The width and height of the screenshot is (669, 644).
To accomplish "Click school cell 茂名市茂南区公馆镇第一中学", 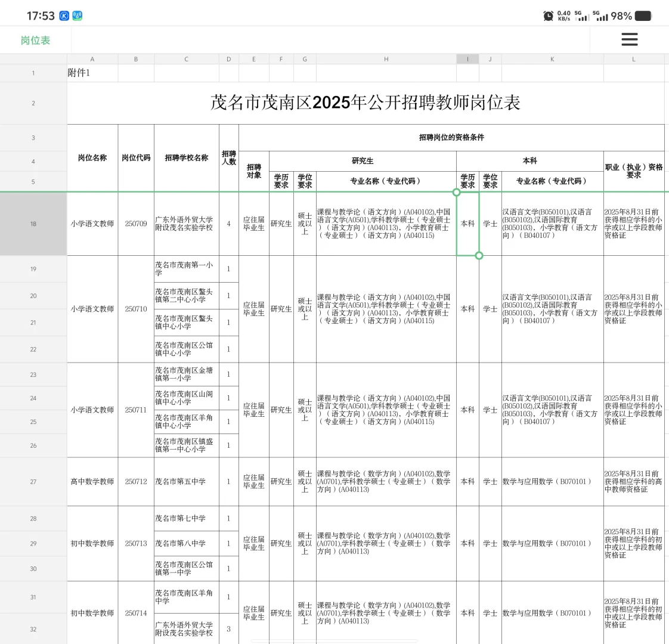I will point(187,568).
